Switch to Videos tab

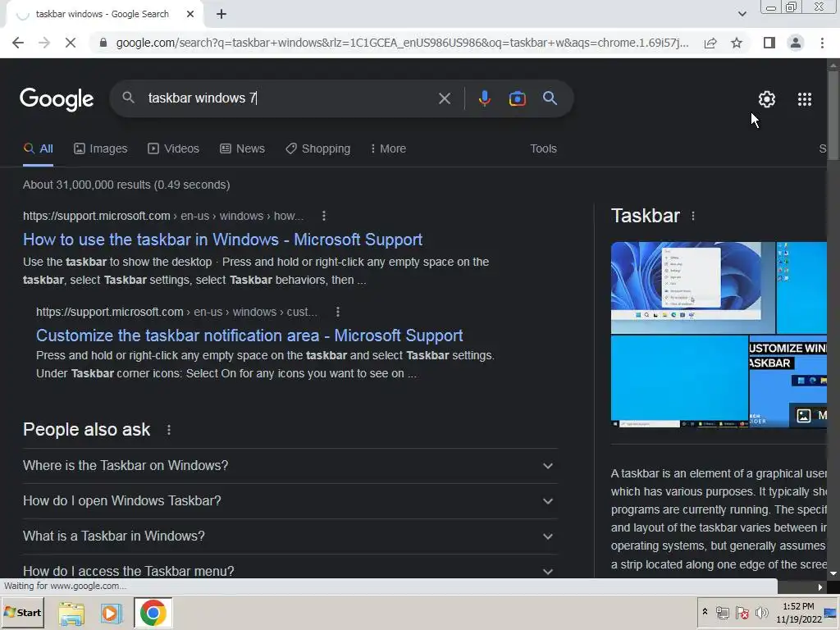[174, 149]
